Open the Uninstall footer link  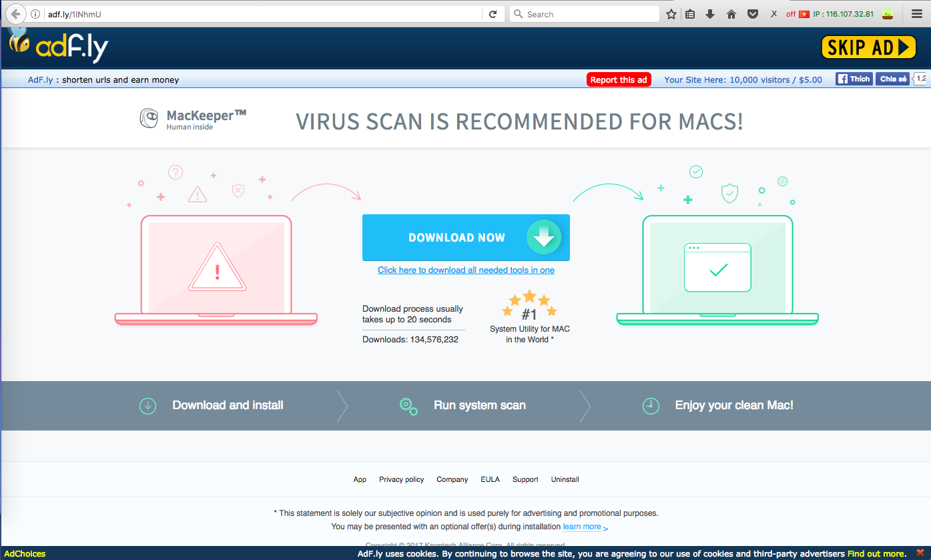coord(565,479)
